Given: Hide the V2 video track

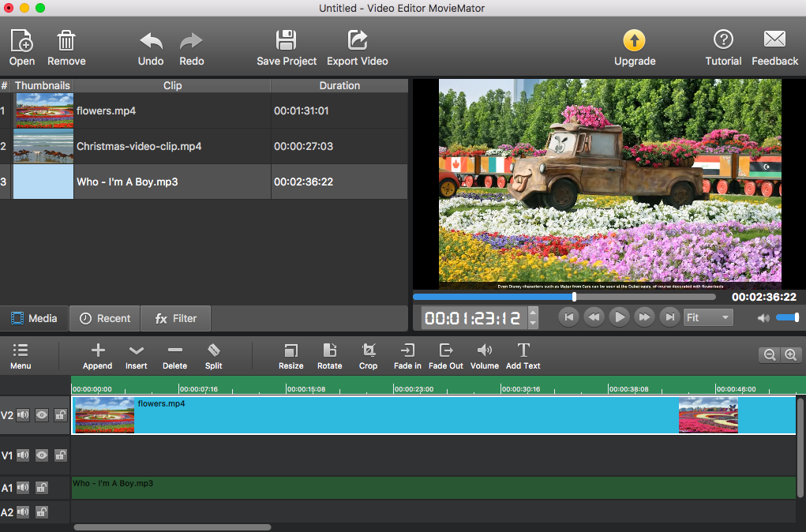Looking at the screenshot, I should coord(41,414).
